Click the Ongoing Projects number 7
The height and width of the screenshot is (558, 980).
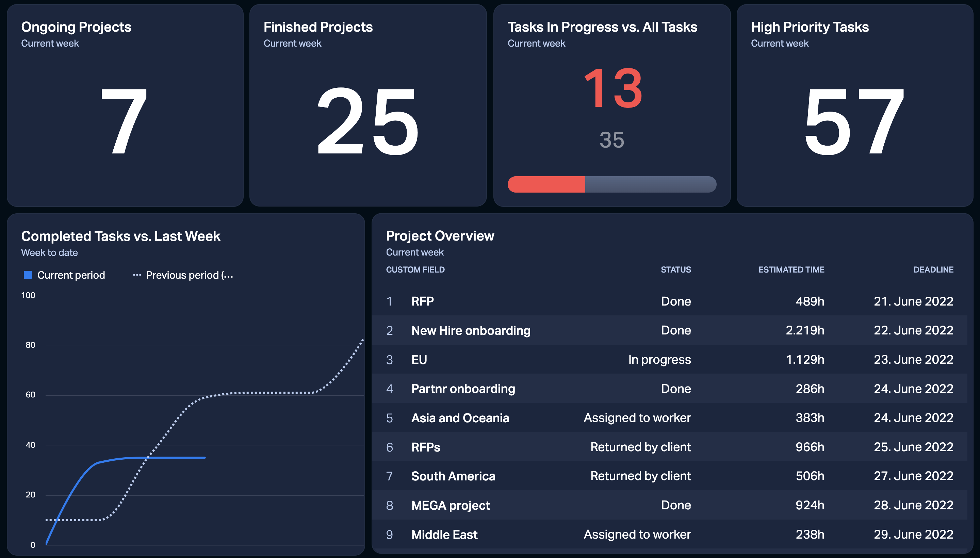coord(124,121)
